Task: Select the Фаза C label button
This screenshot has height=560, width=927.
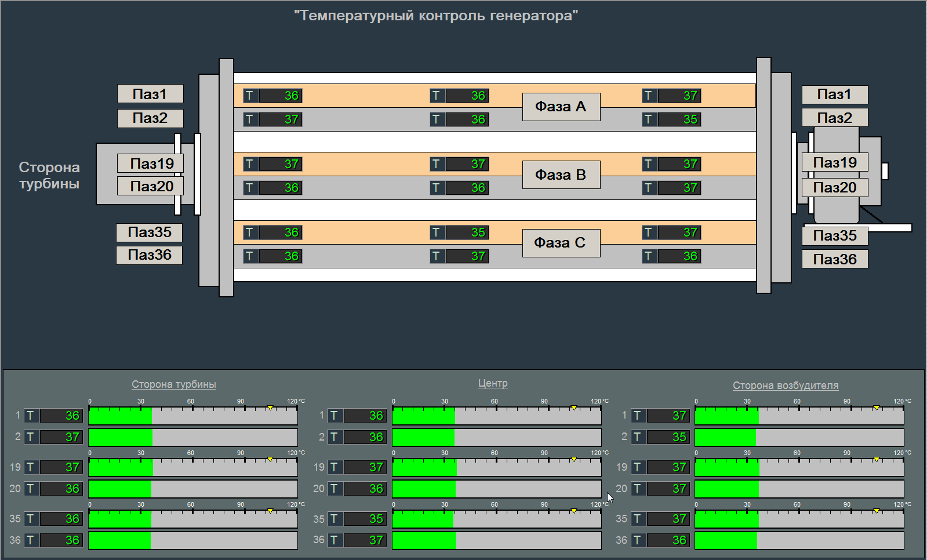Action: 561,243
